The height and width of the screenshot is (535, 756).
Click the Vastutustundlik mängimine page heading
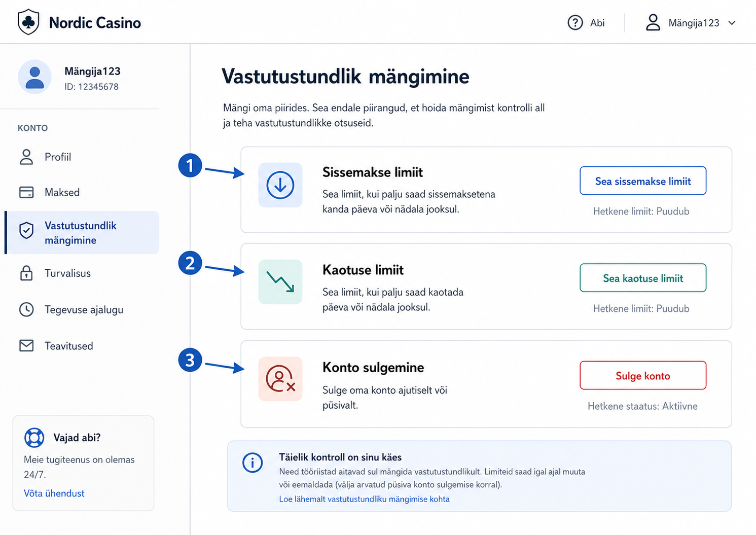coord(345,77)
